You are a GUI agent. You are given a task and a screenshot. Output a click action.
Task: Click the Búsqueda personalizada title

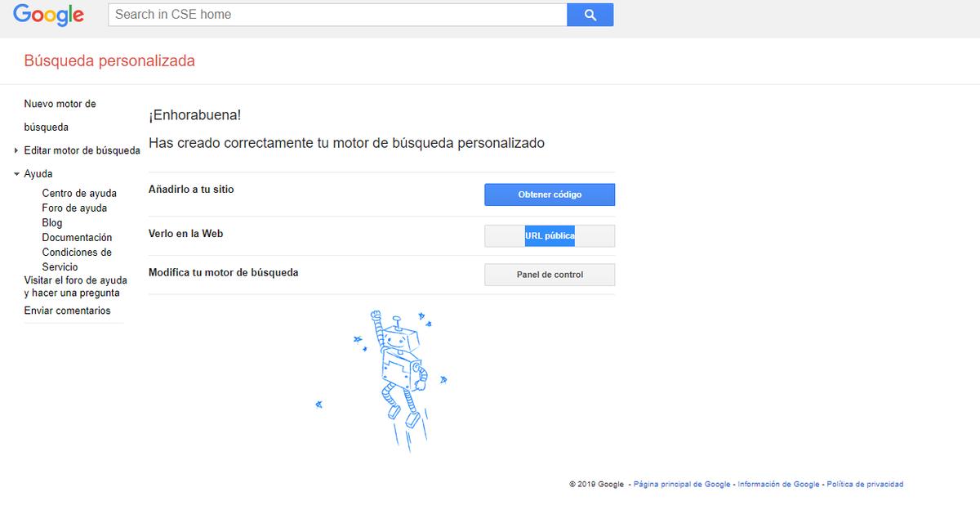(x=109, y=61)
